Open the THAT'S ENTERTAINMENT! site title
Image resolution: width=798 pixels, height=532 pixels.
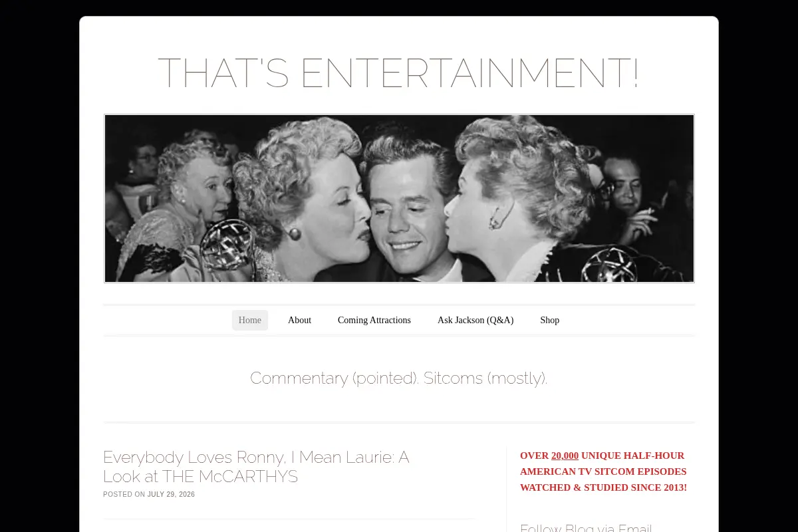pyautogui.click(x=398, y=73)
